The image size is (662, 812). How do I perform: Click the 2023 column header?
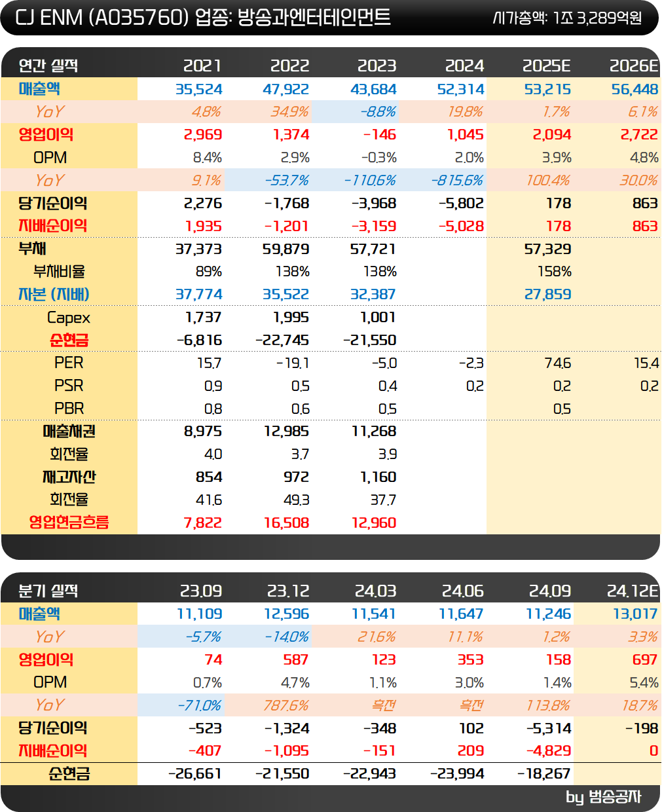(x=377, y=65)
